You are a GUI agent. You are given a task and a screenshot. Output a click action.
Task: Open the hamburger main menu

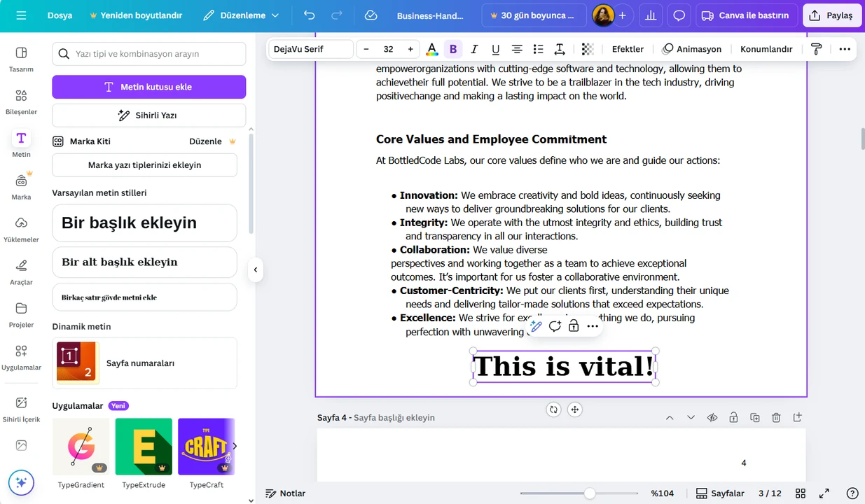(x=21, y=15)
